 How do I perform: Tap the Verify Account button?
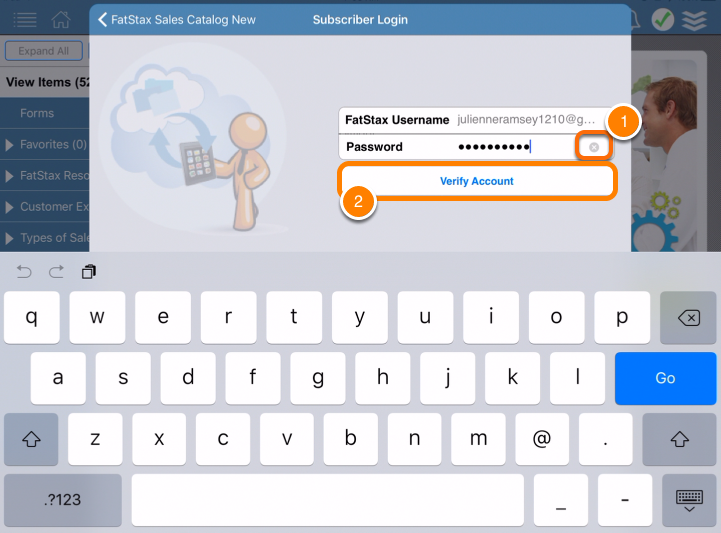(477, 181)
